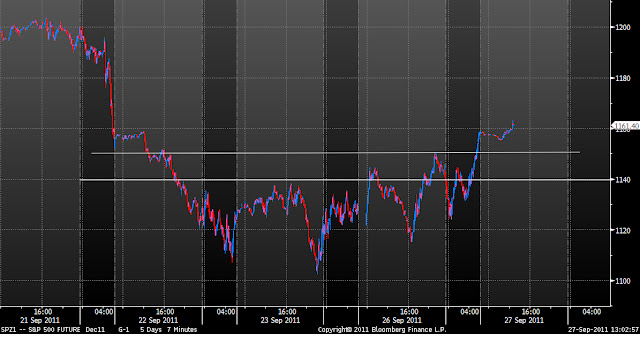Click the G-1 chart identifier

click(124, 330)
